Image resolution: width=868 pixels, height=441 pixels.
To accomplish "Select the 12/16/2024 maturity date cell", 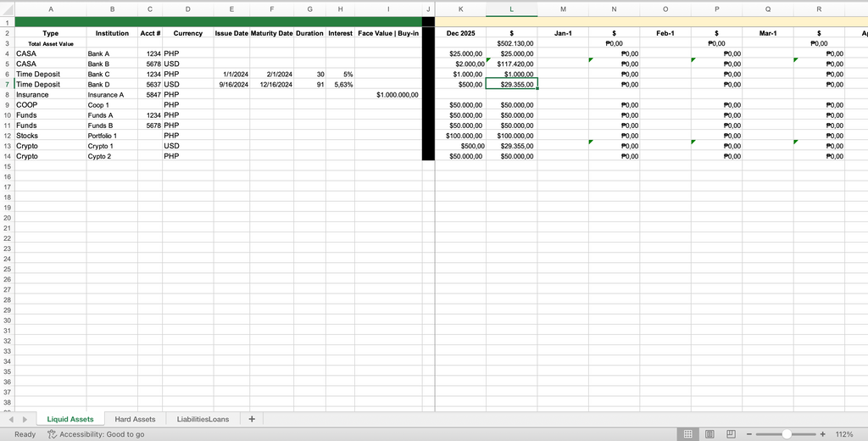I will tap(271, 84).
